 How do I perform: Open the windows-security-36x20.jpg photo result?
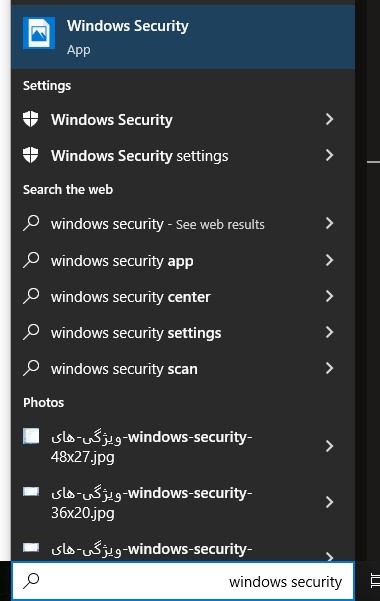(x=183, y=502)
